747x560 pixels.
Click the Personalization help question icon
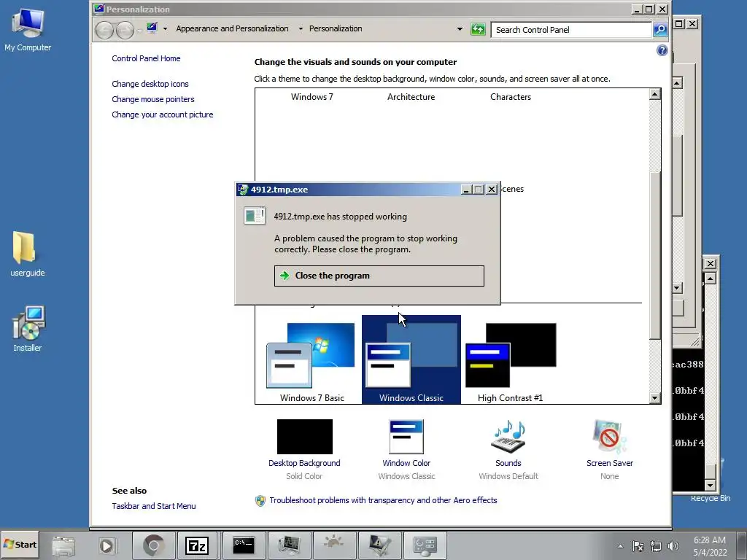point(662,50)
